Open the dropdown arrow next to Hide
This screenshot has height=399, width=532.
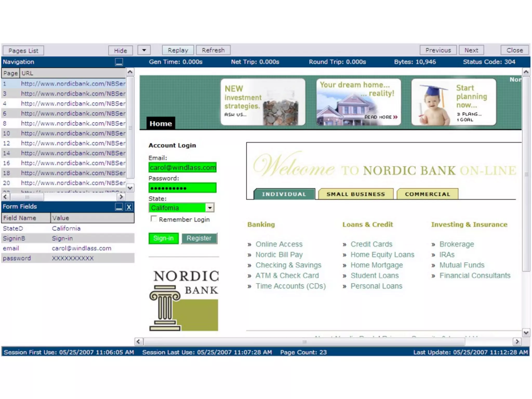144,50
